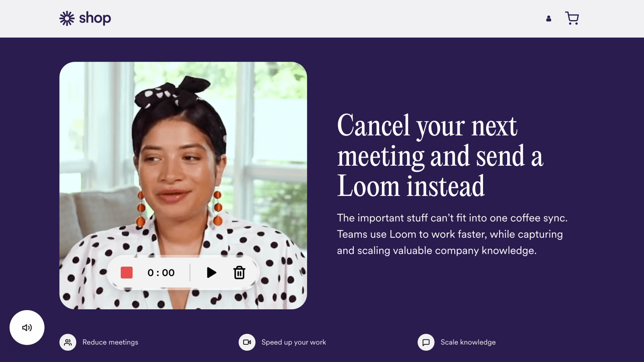Click the 0:00 recording timer
644x362 pixels.
click(x=161, y=273)
